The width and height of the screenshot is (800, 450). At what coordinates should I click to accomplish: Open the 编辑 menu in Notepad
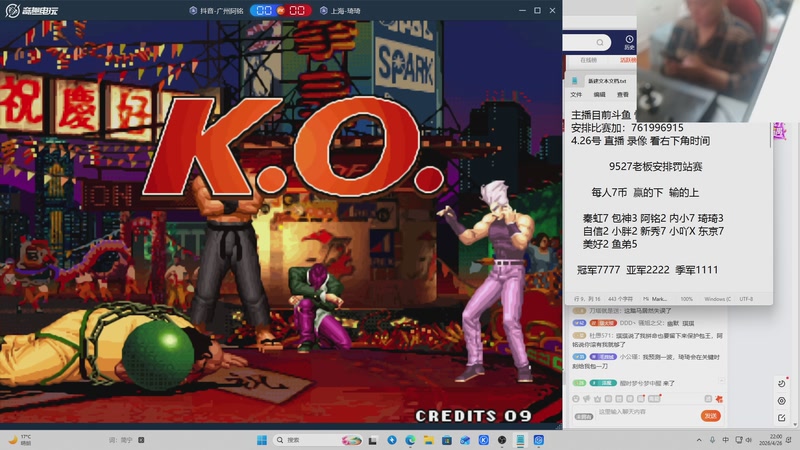coord(599,94)
